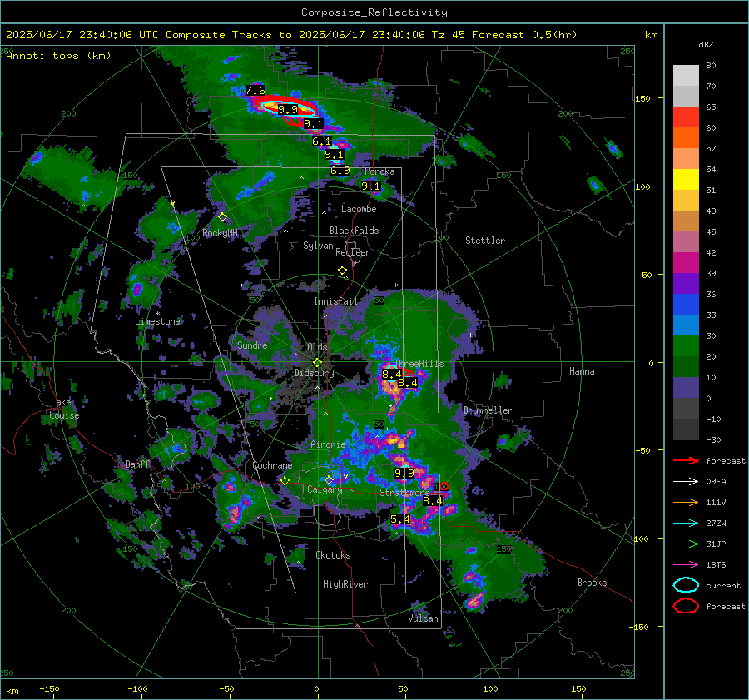Click the yellow diamond marker above Calgary
Viewport: 749px width, 700px height.
click(x=329, y=479)
